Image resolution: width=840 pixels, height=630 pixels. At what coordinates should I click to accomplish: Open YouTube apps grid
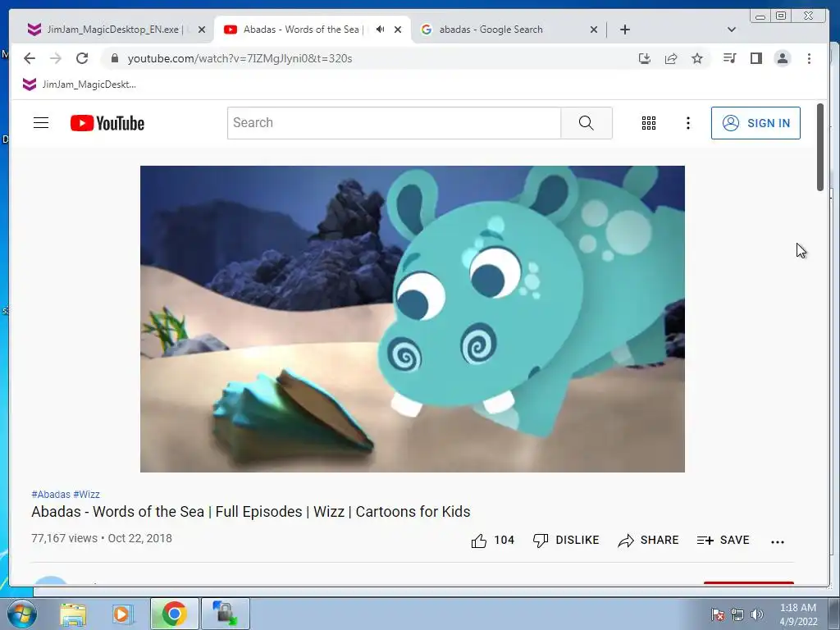coord(649,123)
